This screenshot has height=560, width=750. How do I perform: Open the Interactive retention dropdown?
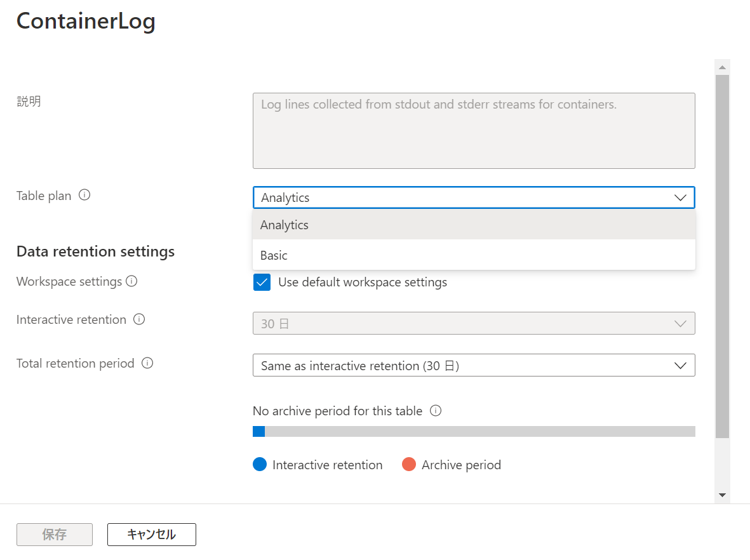click(x=680, y=323)
